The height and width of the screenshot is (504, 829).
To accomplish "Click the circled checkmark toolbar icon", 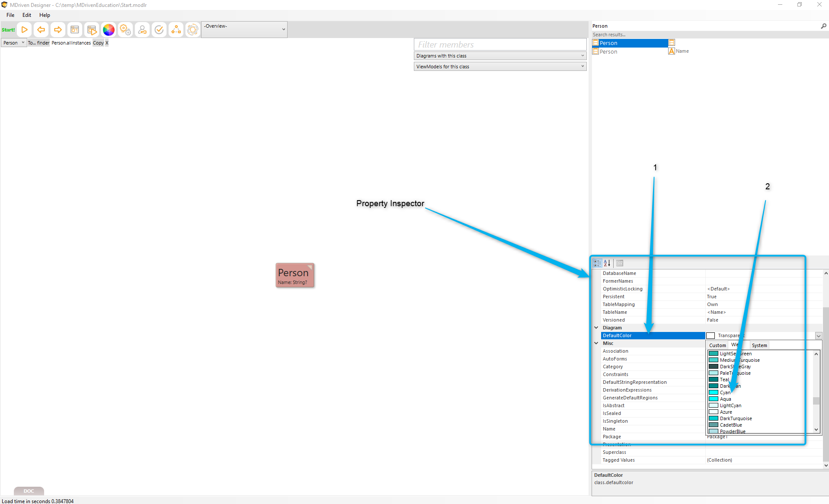I will coord(159,30).
